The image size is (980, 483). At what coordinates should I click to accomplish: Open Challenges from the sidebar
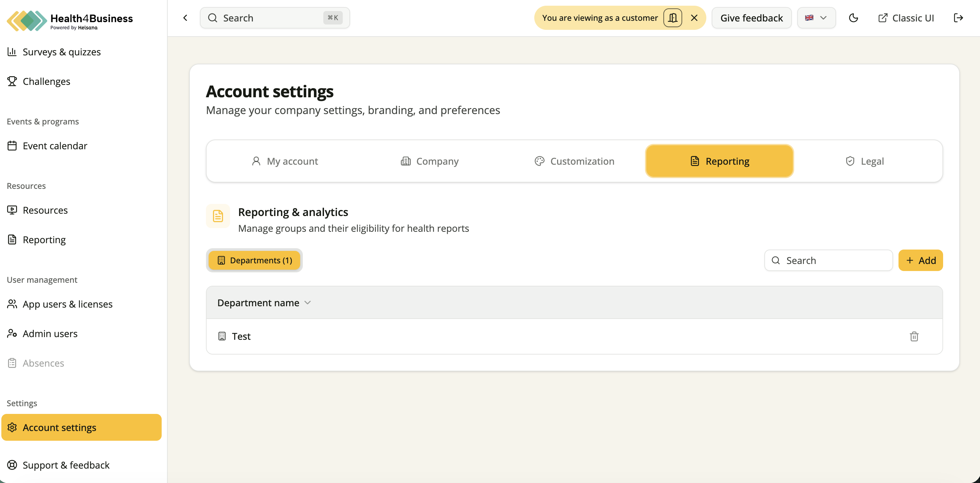[x=46, y=82]
